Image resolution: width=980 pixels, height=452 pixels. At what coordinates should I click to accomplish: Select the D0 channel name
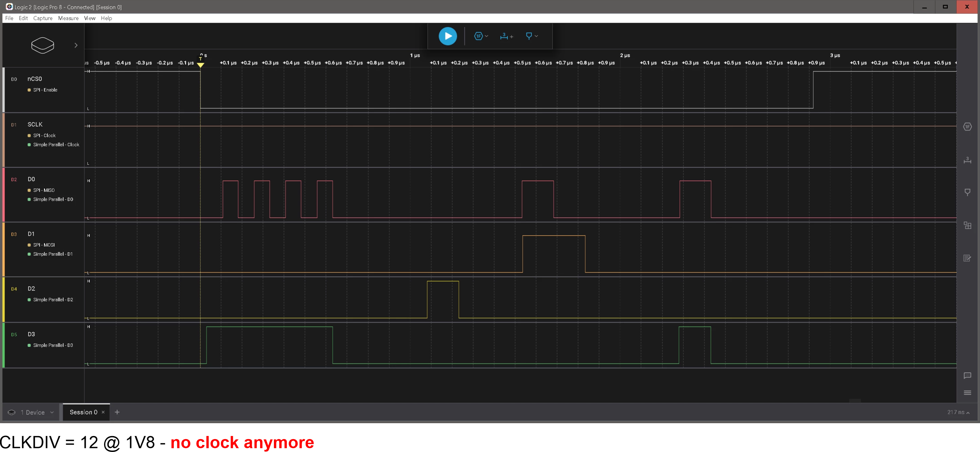pos(31,179)
